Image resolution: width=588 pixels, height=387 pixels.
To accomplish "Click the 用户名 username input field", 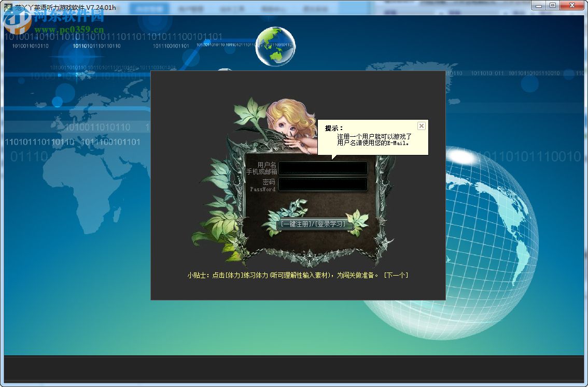I will click(323, 168).
